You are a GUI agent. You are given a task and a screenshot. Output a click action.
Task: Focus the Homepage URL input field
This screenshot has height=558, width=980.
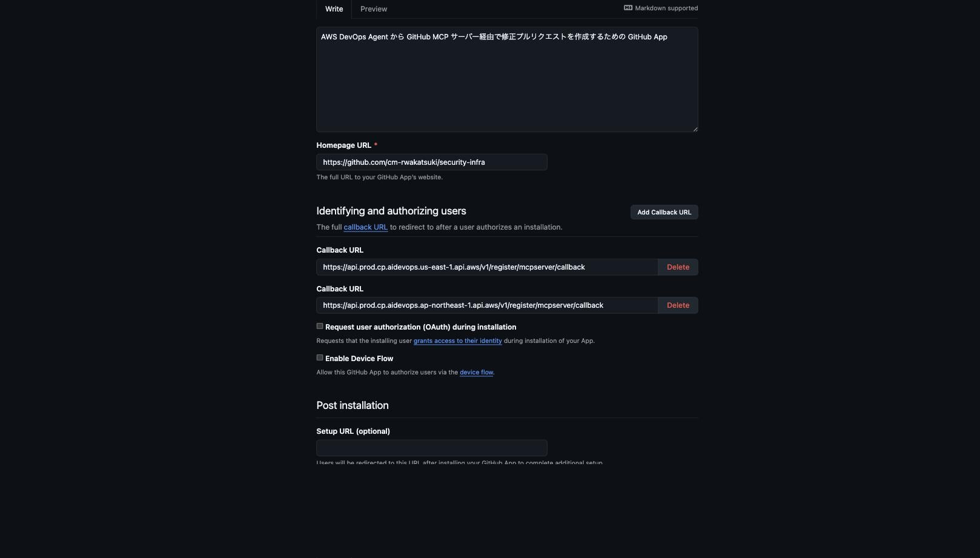432,162
